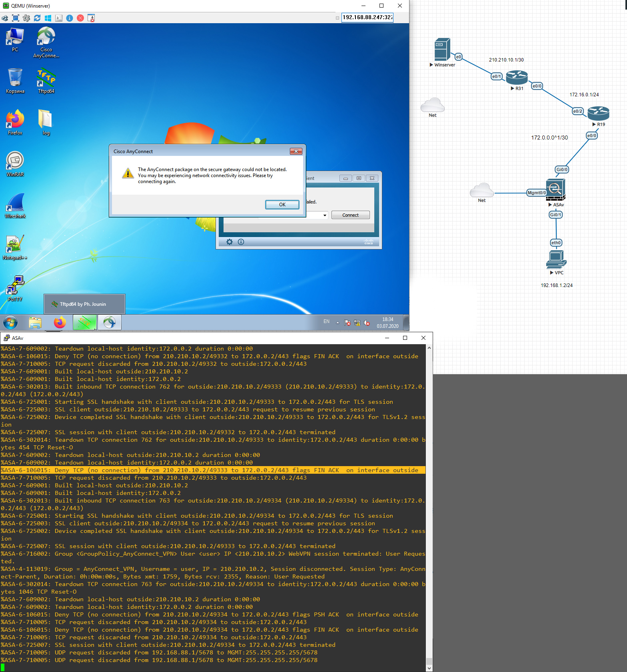Image resolution: width=627 pixels, height=672 pixels.
Task: Click the Firefox taskbar button
Action: coord(60,322)
